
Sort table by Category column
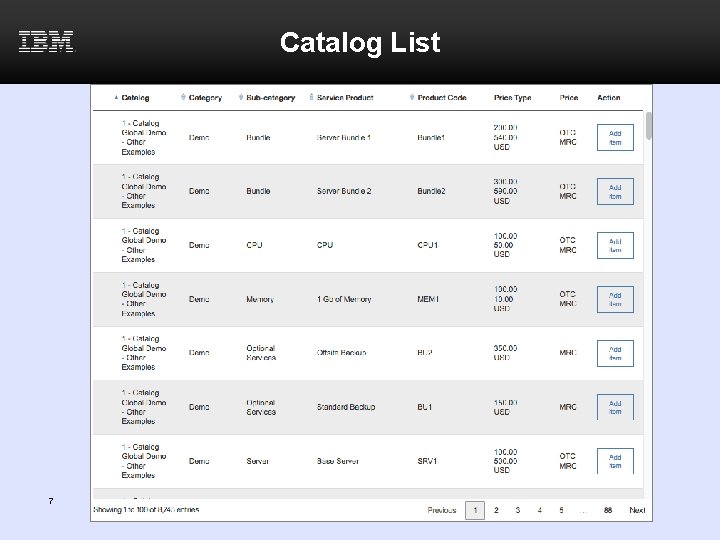point(205,98)
